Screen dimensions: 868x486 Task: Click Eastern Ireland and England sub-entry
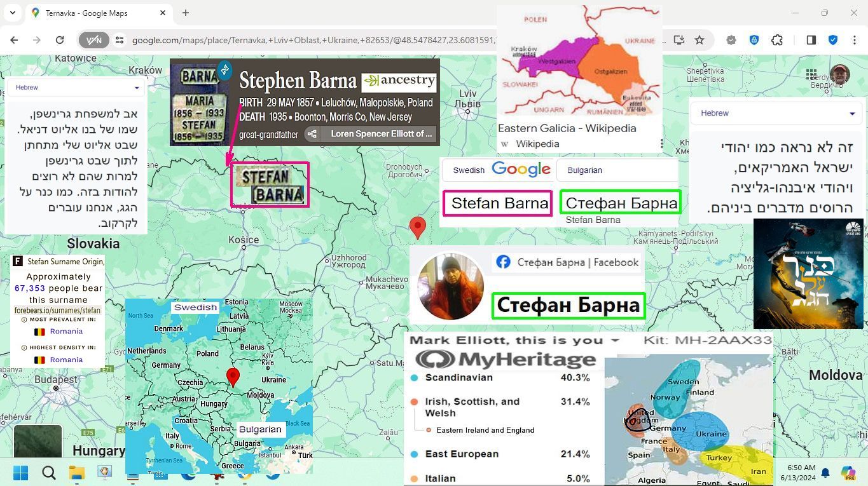pyautogui.click(x=485, y=430)
